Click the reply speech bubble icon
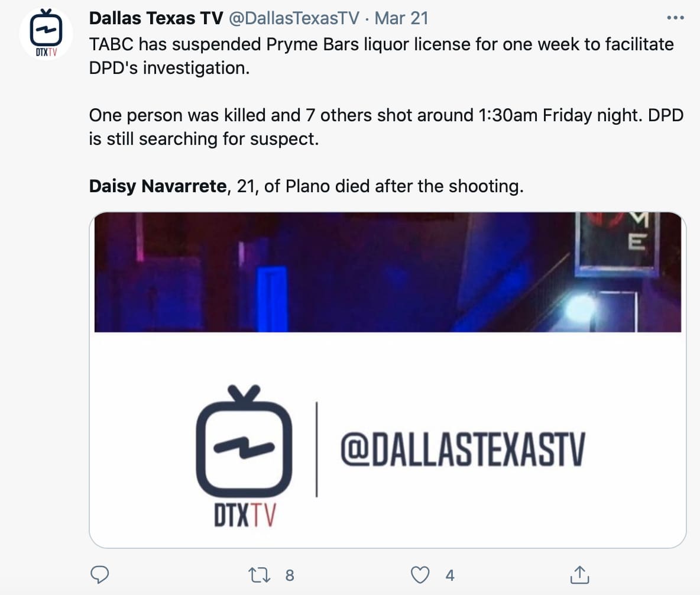Screen dimensions: 700x595 click(101, 574)
